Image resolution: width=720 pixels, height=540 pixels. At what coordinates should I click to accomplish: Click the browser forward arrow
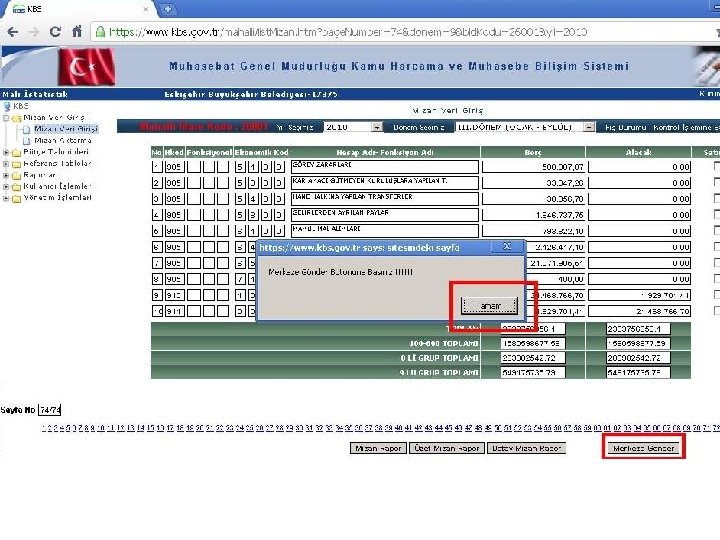pos(34,32)
